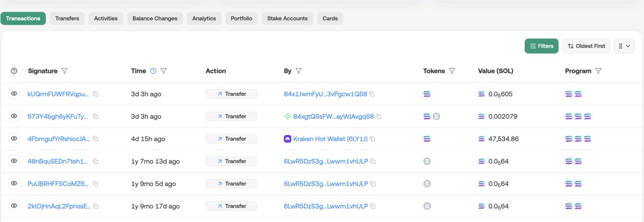Viewport: 644px width, 222px height.
Task: Preview transaction kUQrmFUWFRVqpu with eye icon
Action: point(14,94)
